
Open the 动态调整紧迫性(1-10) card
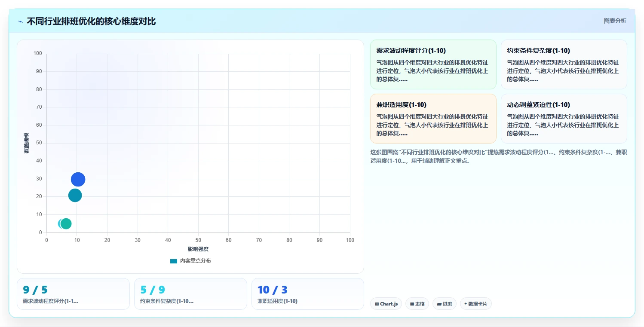click(x=564, y=119)
